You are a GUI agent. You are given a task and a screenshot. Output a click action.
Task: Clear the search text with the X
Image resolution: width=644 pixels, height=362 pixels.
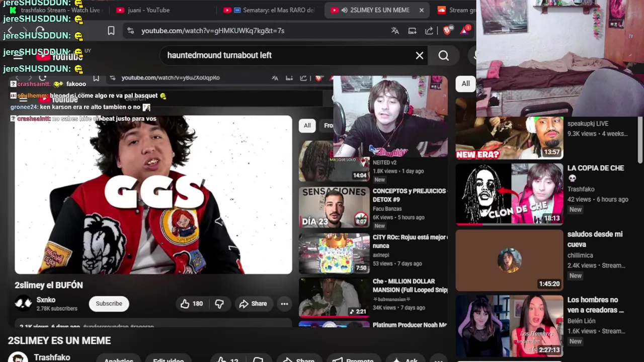click(x=420, y=55)
